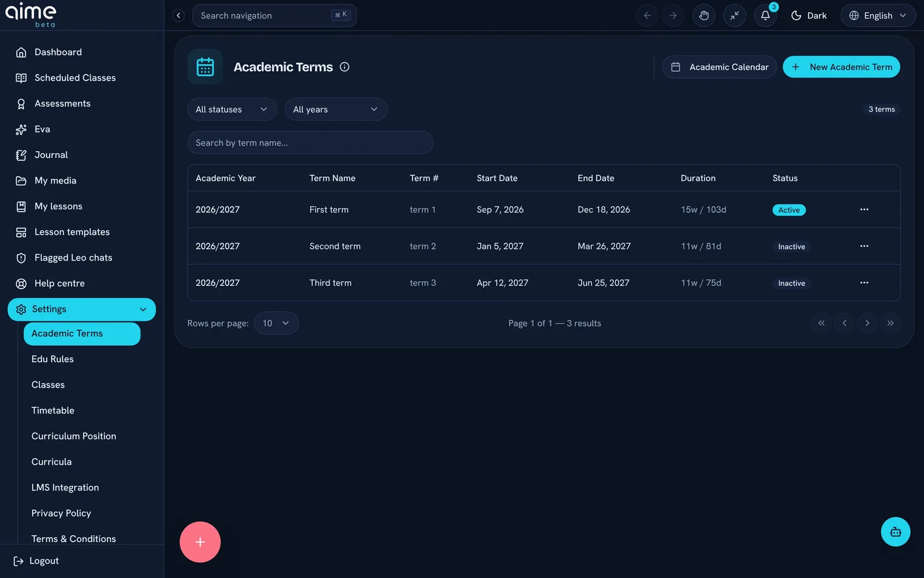
Task: Click the hand gesture icon in the top bar
Action: (703, 16)
